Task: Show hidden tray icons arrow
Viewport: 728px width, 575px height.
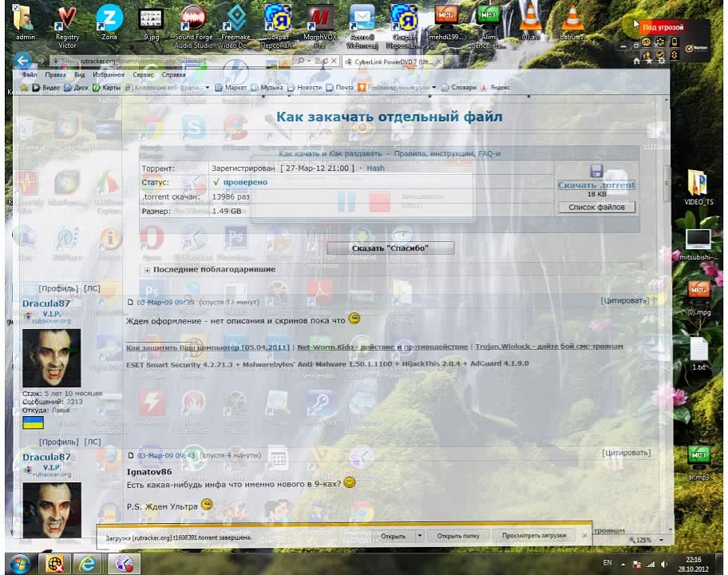Action: click(x=623, y=564)
